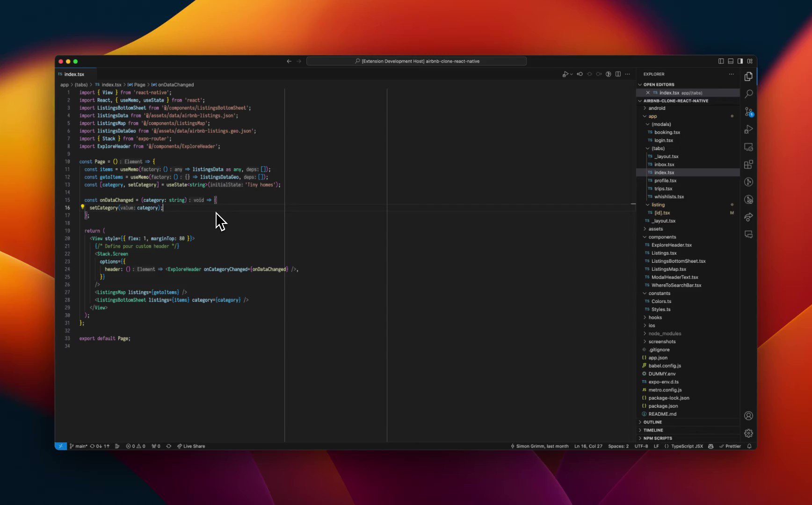
Task: Open Source Control view with badge
Action: [748, 112]
